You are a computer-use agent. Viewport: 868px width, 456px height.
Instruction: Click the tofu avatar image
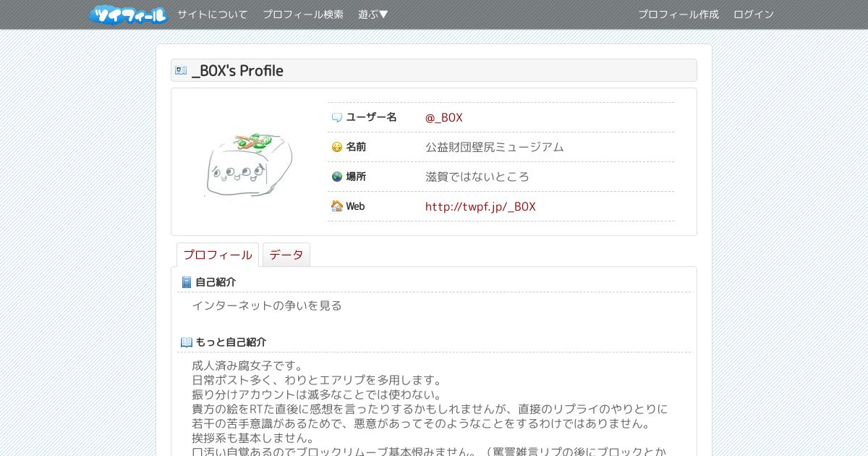tap(249, 164)
